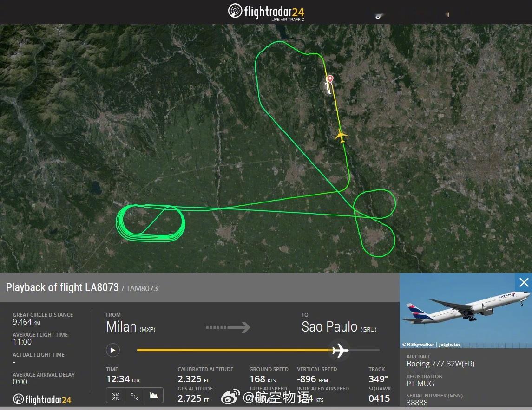
Task: Click the PT-MUG registration text
Action: point(420,384)
